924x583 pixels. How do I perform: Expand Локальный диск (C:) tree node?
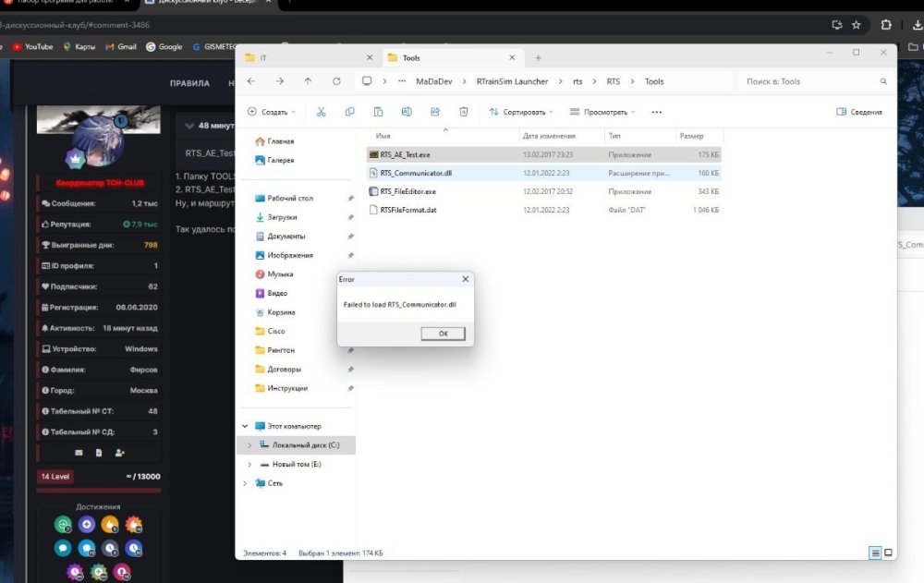[x=249, y=445]
